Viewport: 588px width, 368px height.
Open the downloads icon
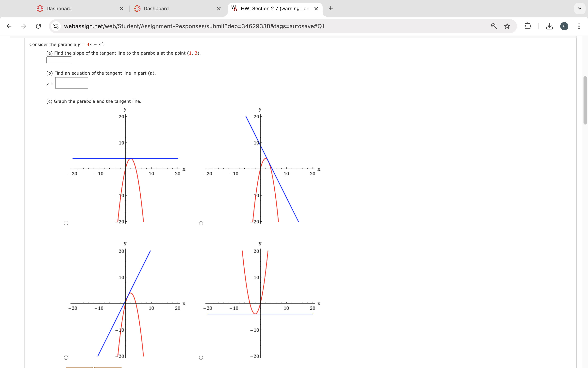pyautogui.click(x=550, y=26)
